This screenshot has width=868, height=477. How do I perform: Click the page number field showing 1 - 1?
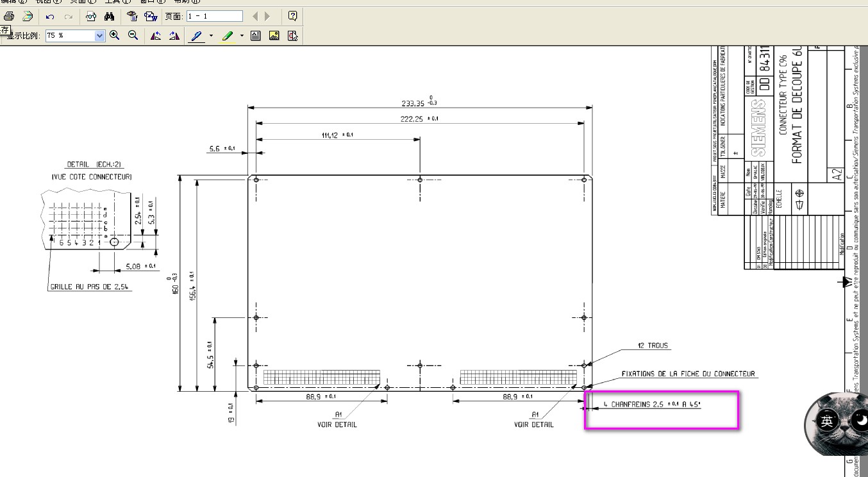pos(215,16)
